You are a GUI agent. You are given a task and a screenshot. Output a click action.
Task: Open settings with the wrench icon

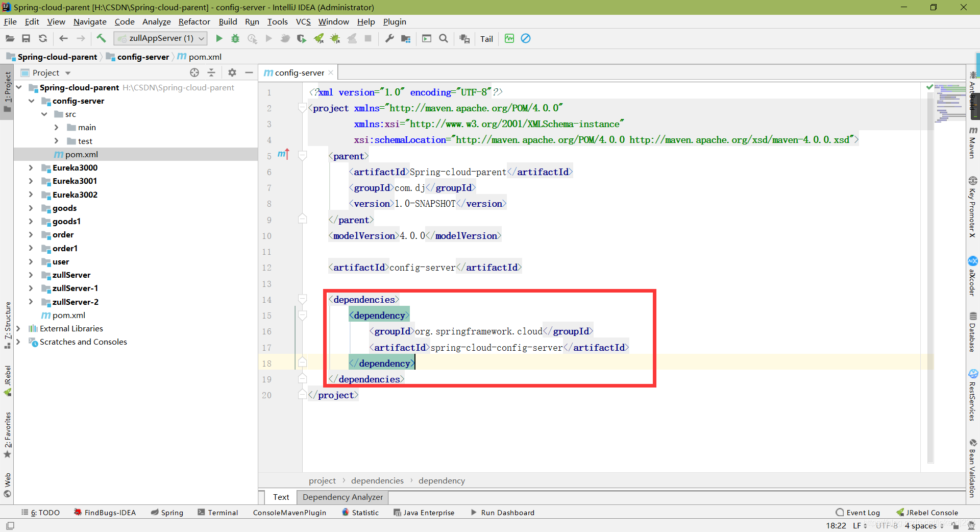point(389,38)
